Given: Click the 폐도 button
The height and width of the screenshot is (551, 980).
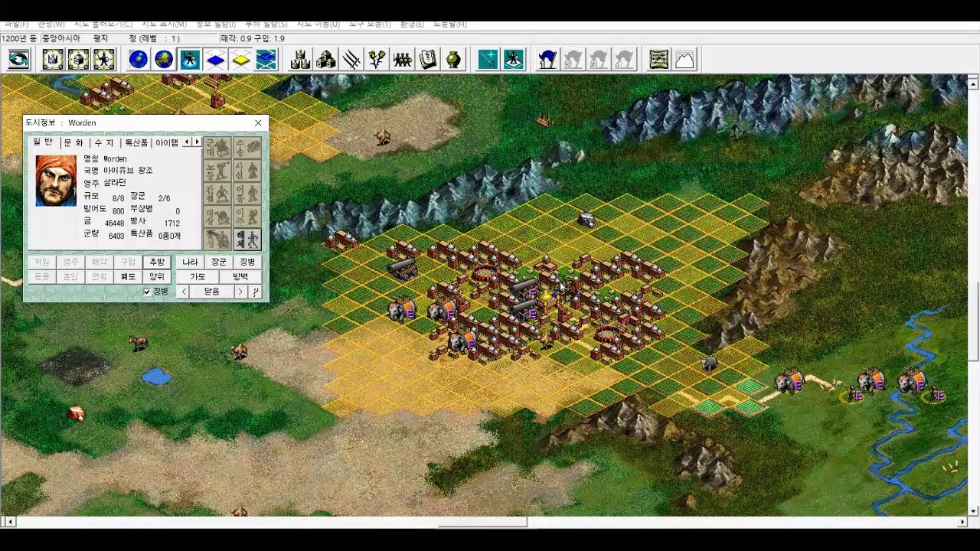Looking at the screenshot, I should click(128, 276).
